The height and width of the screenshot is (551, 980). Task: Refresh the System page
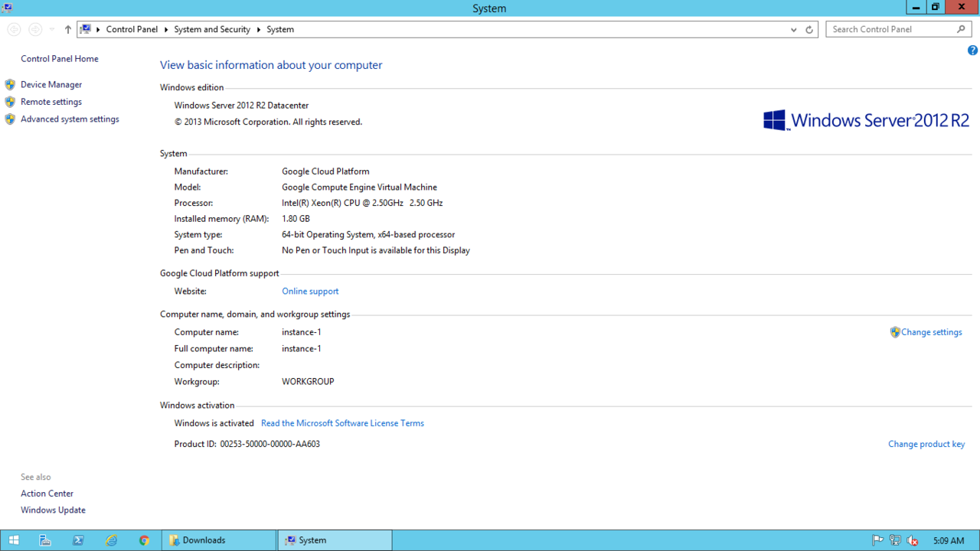click(x=809, y=29)
